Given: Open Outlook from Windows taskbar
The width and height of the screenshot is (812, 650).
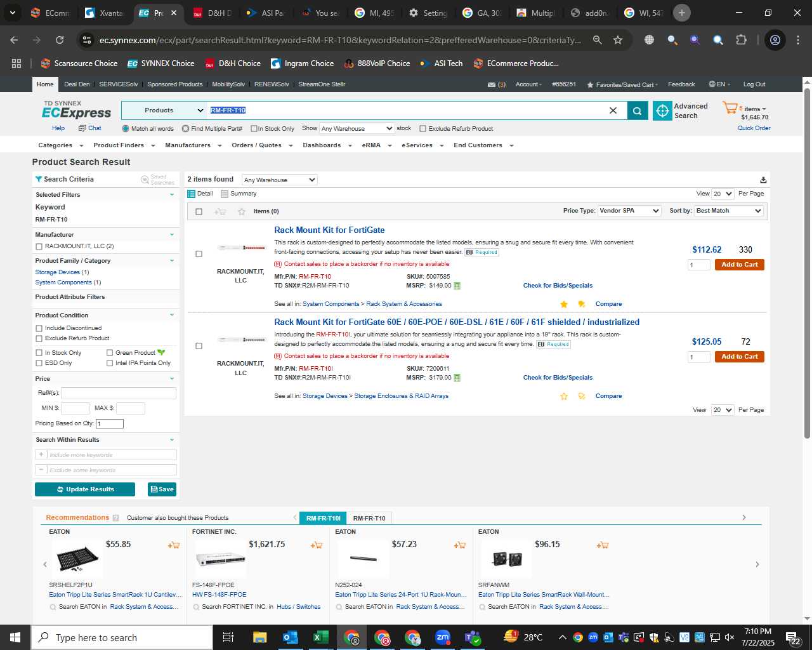Looking at the screenshot, I should pos(290,637).
